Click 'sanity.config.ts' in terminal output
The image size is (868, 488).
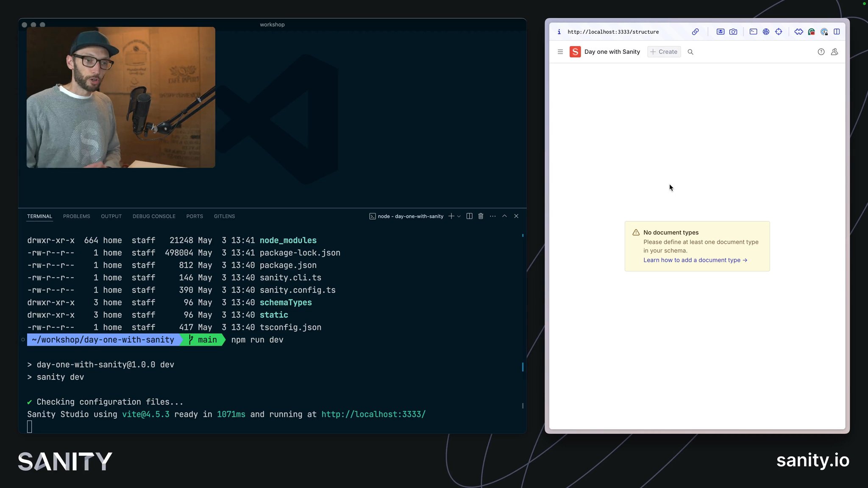[x=298, y=290]
